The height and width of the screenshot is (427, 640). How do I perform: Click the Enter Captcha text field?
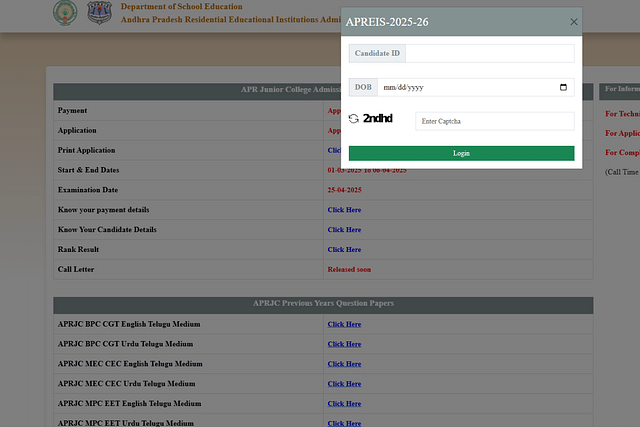pyautogui.click(x=495, y=121)
